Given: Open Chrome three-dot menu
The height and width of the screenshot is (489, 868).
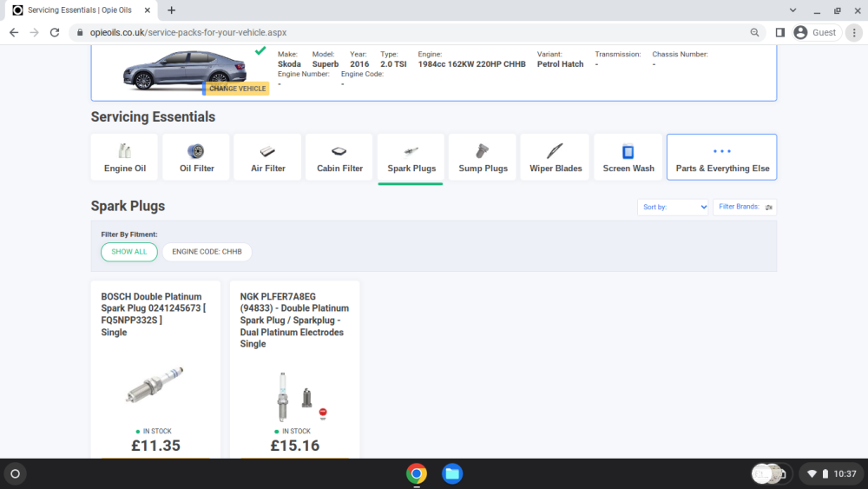Looking at the screenshot, I should click(x=854, y=33).
